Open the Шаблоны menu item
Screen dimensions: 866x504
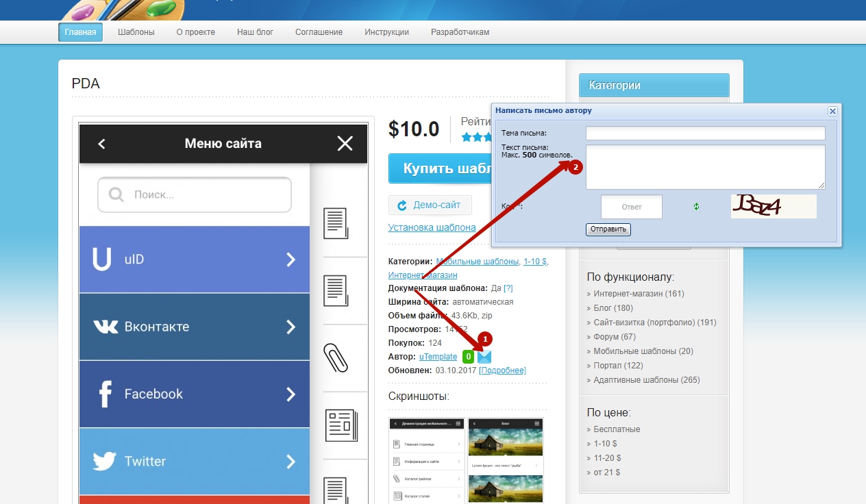136,32
